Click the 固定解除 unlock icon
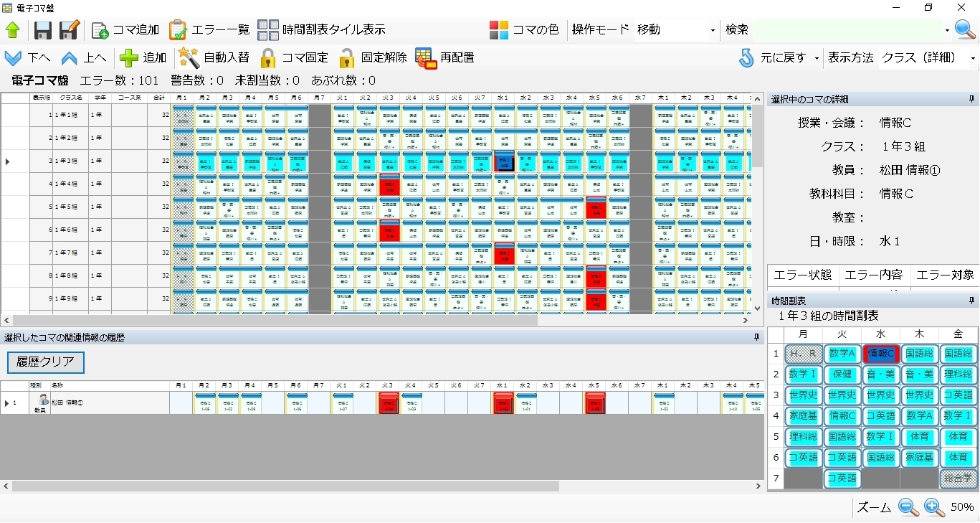The width and height of the screenshot is (980, 523). coord(347,57)
